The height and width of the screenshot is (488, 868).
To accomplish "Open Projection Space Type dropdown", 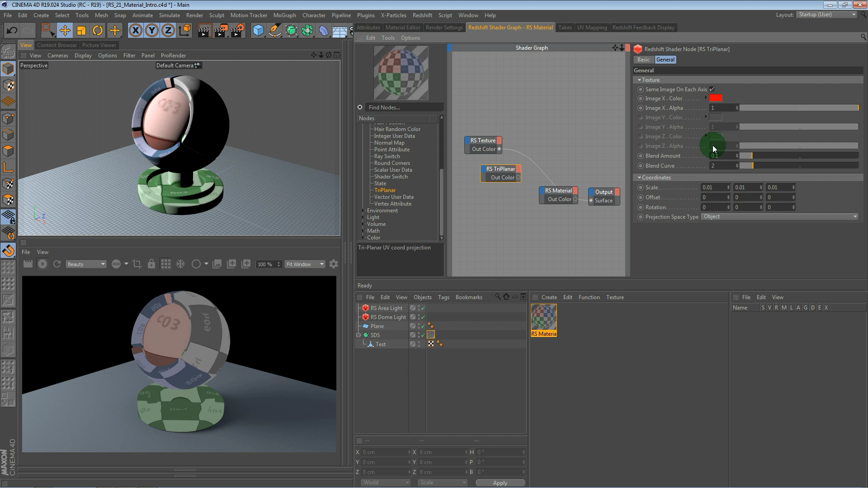I will coord(780,217).
